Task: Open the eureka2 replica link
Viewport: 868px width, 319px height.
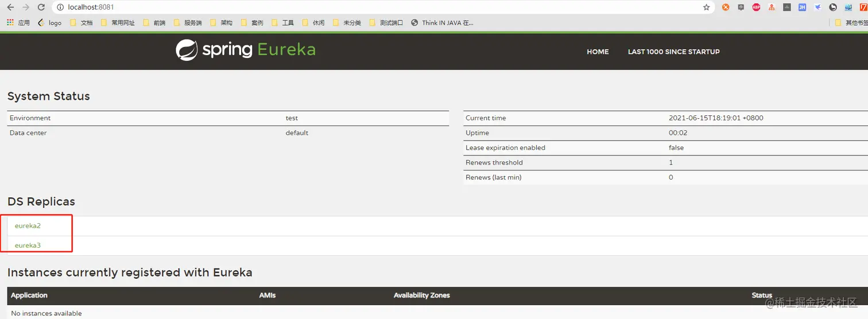Action: (28, 226)
